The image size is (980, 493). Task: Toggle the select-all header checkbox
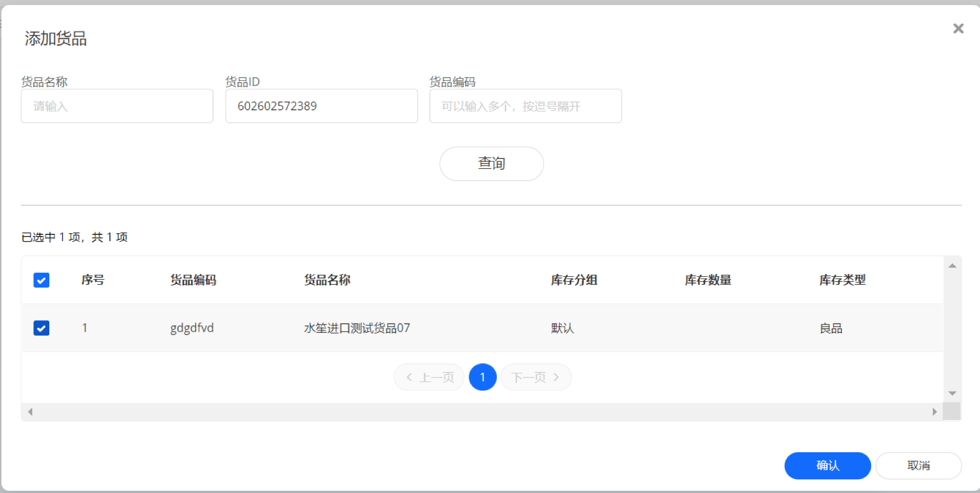click(x=41, y=280)
